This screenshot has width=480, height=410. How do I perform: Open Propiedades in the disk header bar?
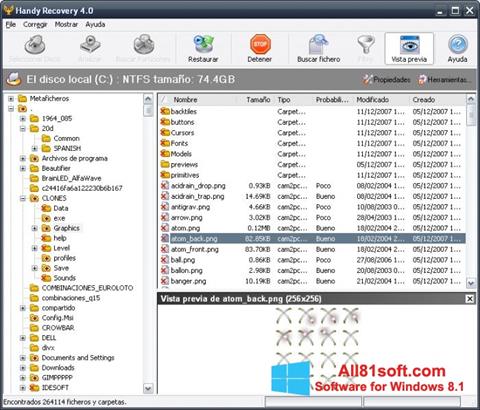[x=387, y=79]
